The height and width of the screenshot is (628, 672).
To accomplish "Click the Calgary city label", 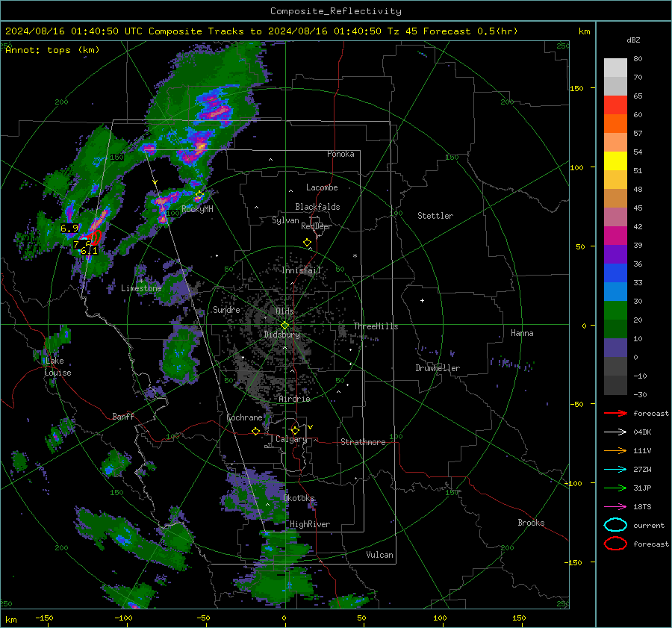I will click(291, 439).
